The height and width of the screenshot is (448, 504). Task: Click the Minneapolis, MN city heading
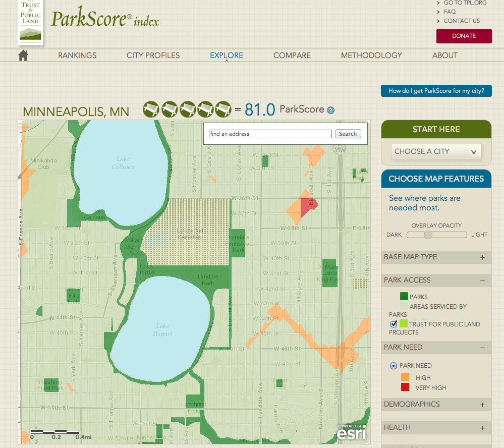(x=76, y=111)
